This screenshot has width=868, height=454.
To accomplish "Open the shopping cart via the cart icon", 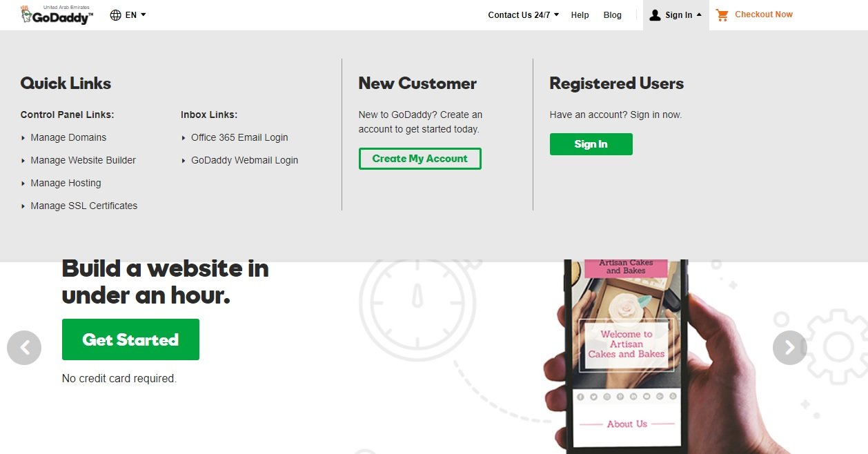I will (722, 14).
